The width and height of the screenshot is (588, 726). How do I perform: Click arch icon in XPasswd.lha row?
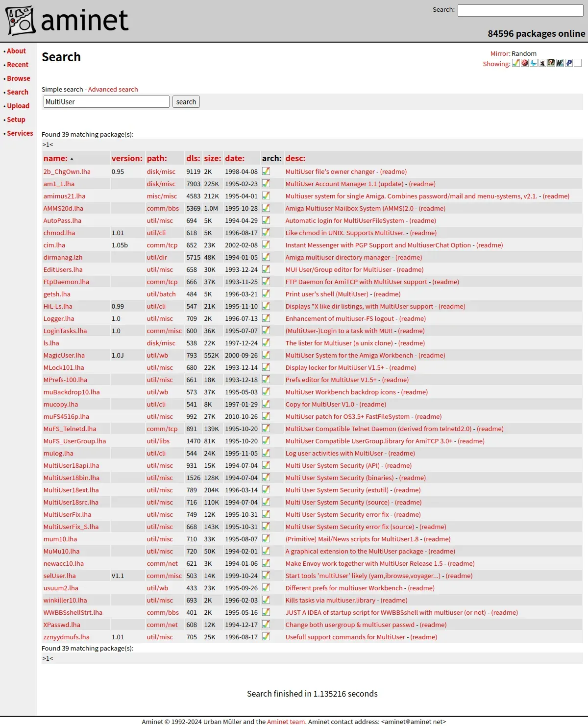pos(266,624)
